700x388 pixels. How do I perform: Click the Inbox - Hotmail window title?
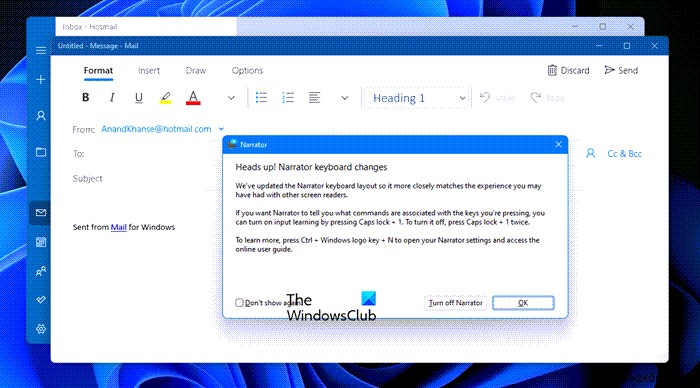[90, 27]
